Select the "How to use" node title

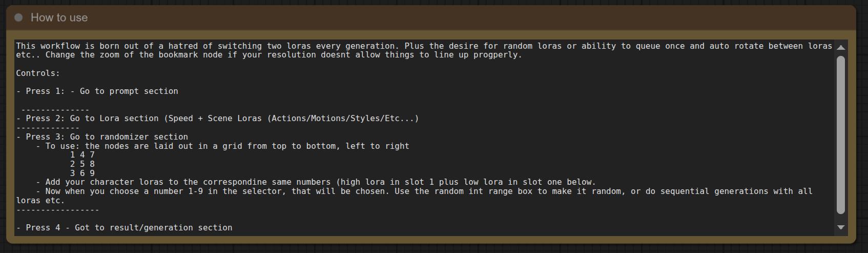tap(59, 17)
